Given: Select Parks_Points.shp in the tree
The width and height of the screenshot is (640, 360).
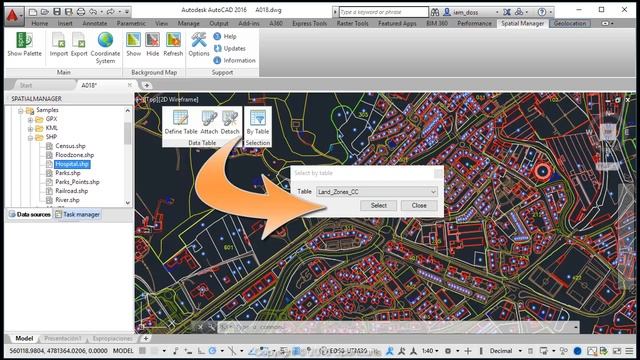Looking at the screenshot, I should [77, 182].
